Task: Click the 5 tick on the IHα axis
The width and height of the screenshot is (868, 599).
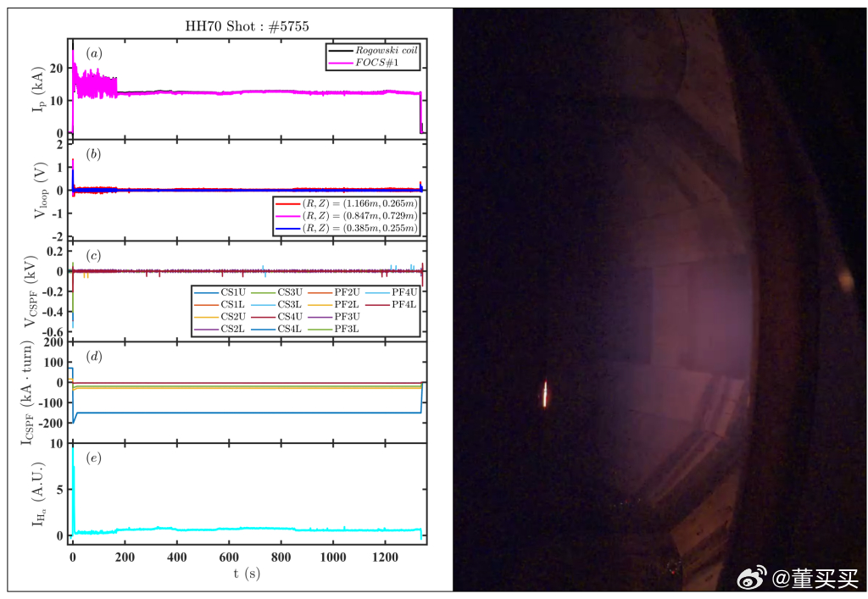Action: (x=60, y=490)
